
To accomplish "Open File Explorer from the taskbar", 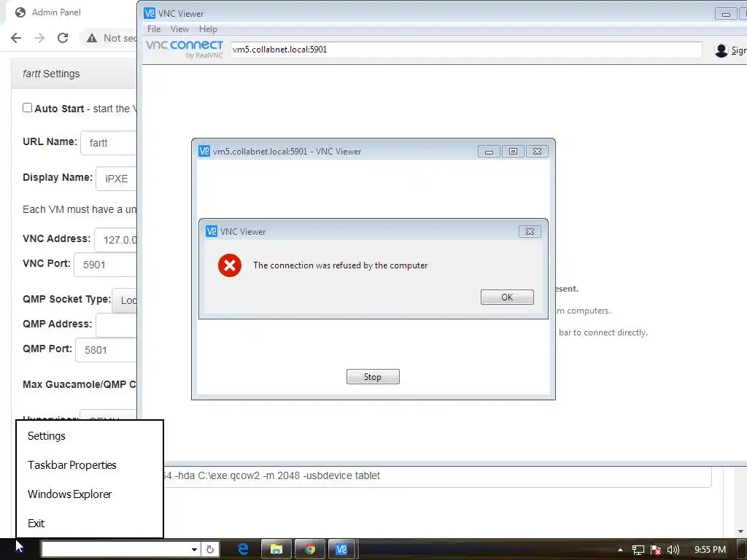I will click(276, 549).
